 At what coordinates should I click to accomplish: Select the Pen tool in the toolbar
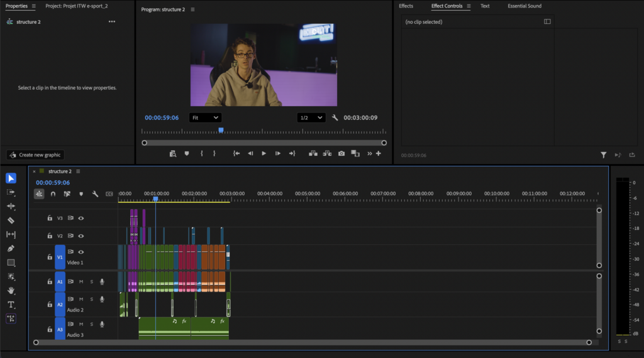coord(11,249)
